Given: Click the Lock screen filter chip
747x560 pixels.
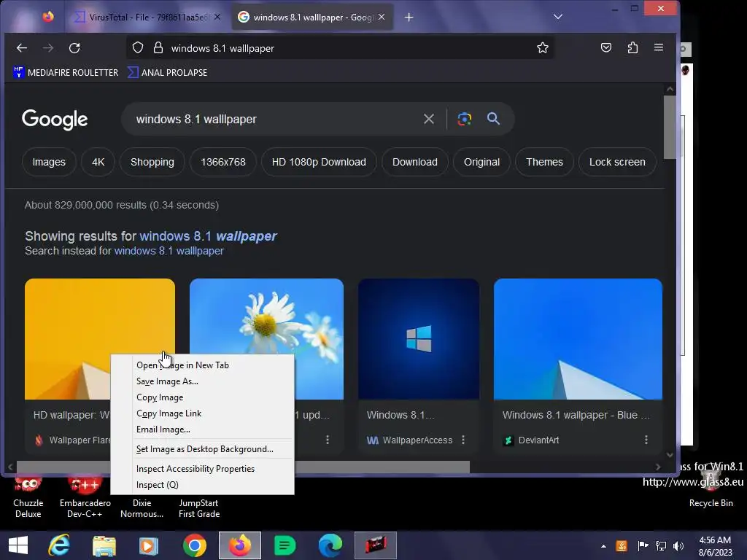Looking at the screenshot, I should coord(617,162).
